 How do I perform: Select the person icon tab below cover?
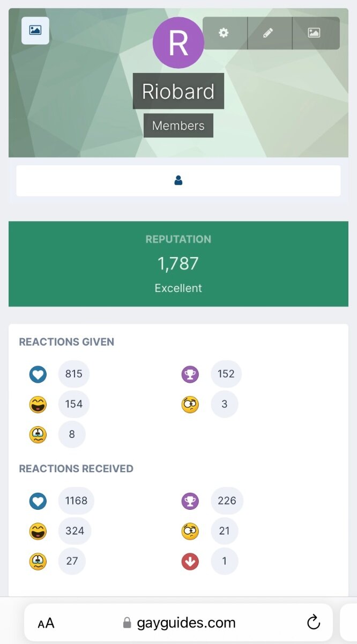click(x=178, y=181)
